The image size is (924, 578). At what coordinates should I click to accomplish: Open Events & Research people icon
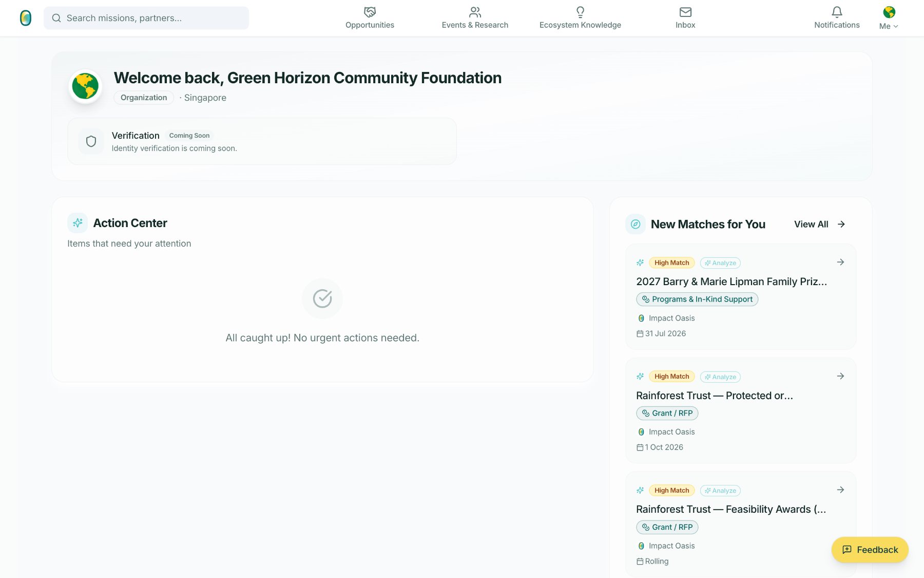[x=475, y=12]
